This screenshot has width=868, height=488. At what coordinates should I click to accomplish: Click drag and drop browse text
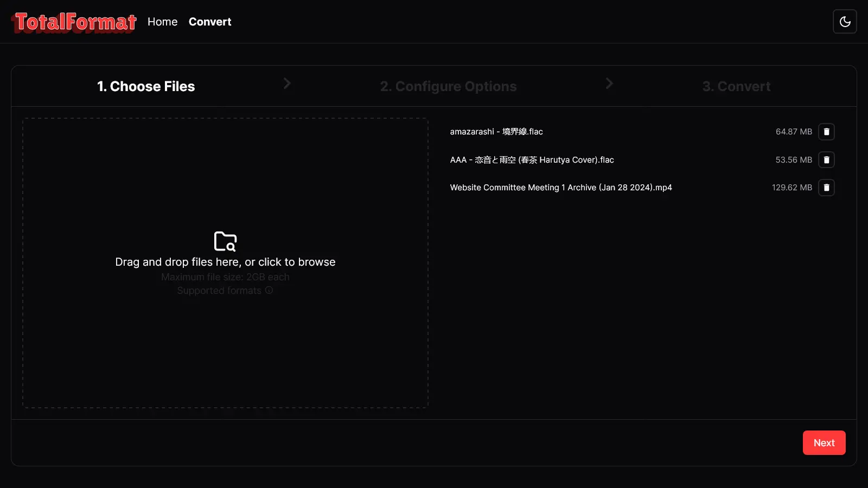click(x=225, y=262)
